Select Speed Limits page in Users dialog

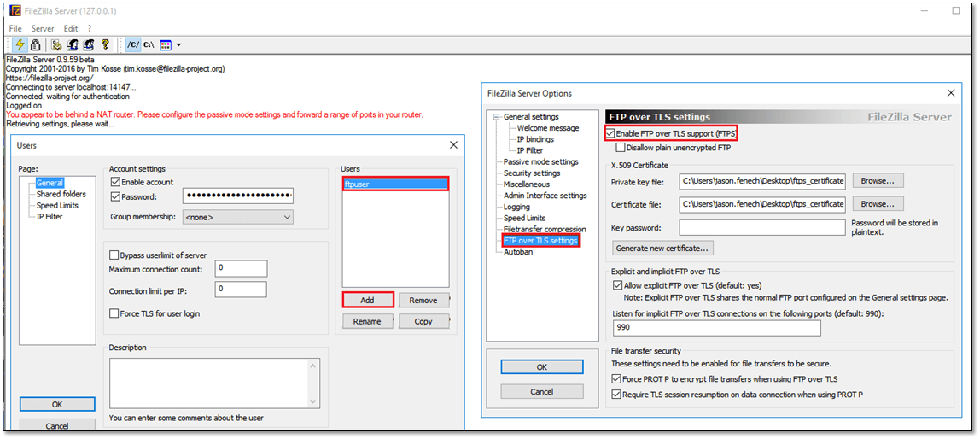pyautogui.click(x=57, y=205)
